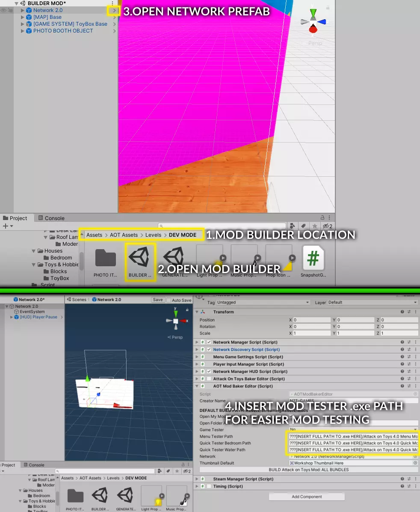This screenshot has width=420, height=512.
Task: Play preview of the Light Prop asset
Action: (x=223, y=258)
